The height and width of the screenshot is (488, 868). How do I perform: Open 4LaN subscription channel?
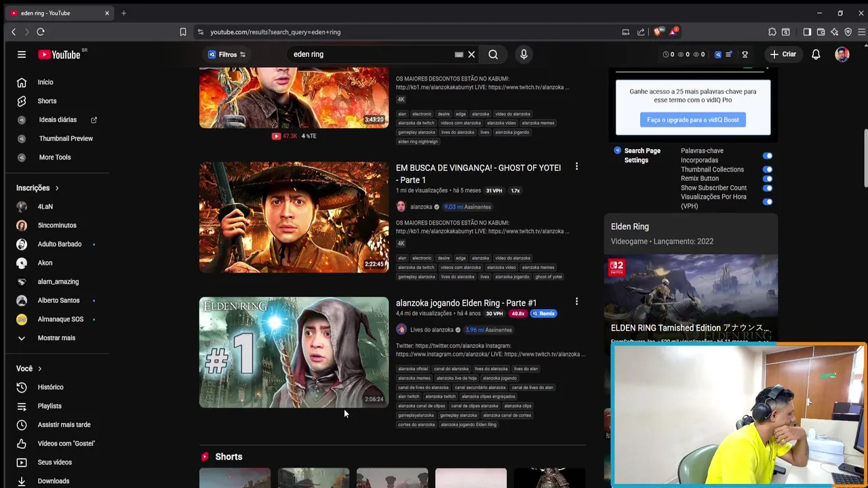45,207
